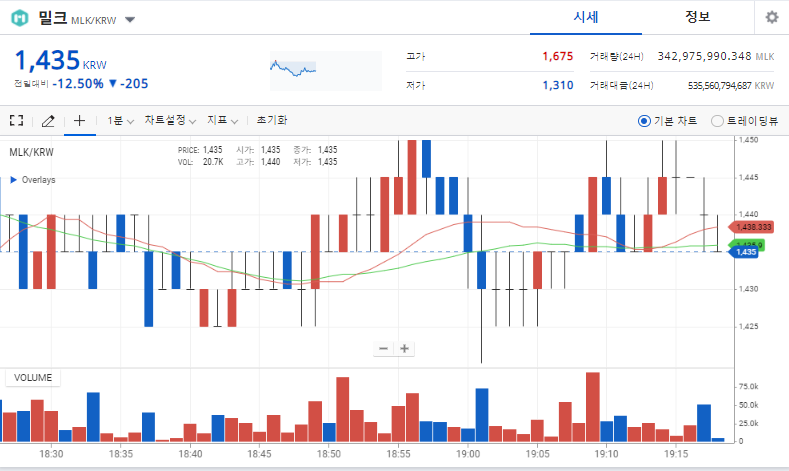The image size is (789, 471).
Task: Select the 트레이딩뷰 radio button
Action: pos(717,121)
